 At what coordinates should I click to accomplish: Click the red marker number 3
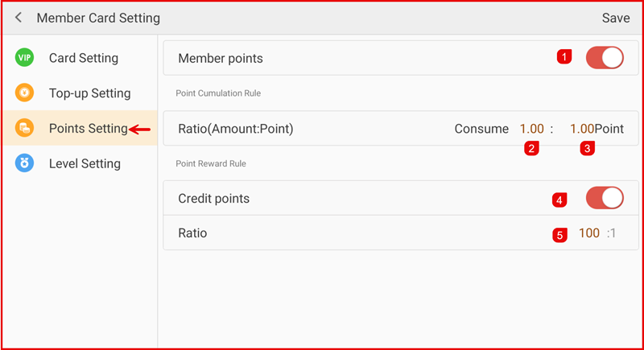588,148
